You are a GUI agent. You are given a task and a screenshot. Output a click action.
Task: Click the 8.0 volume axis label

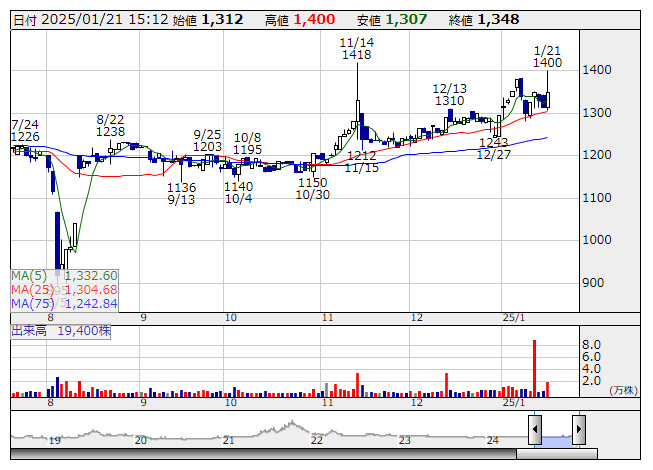point(591,345)
